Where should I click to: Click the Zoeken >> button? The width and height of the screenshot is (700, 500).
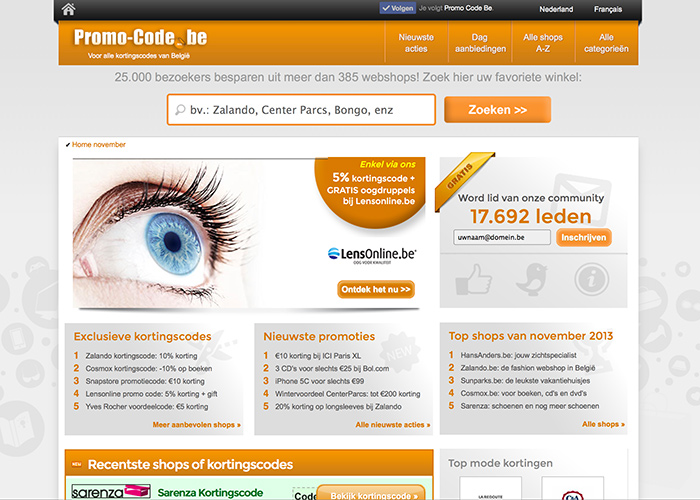pyautogui.click(x=497, y=109)
